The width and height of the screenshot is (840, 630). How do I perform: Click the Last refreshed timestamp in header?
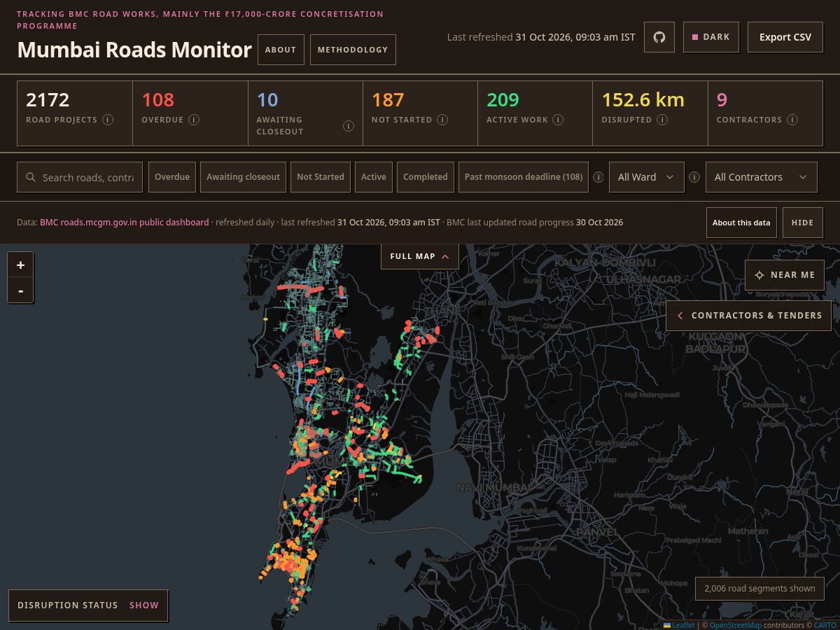pos(541,37)
